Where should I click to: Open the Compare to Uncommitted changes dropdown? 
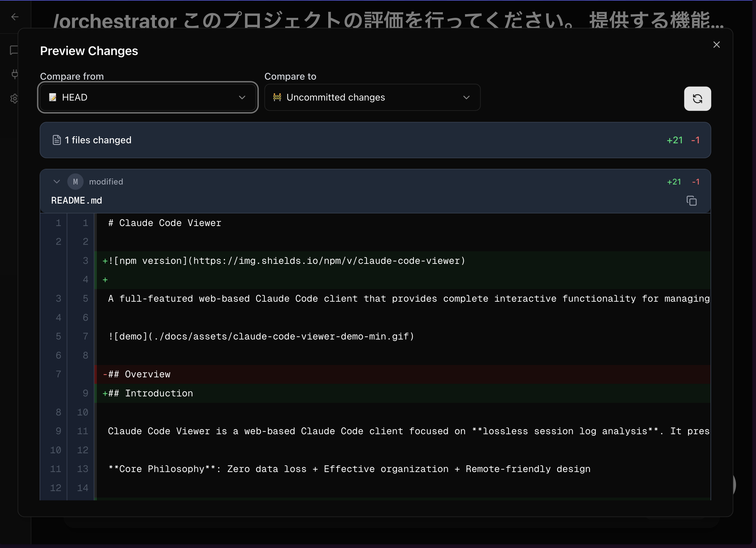click(372, 97)
